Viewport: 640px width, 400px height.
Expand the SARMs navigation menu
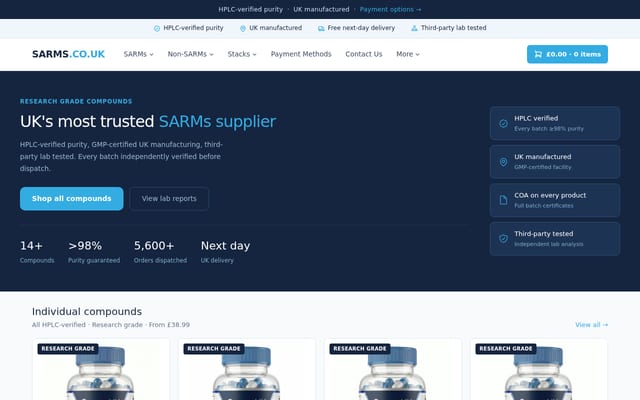pyautogui.click(x=138, y=54)
